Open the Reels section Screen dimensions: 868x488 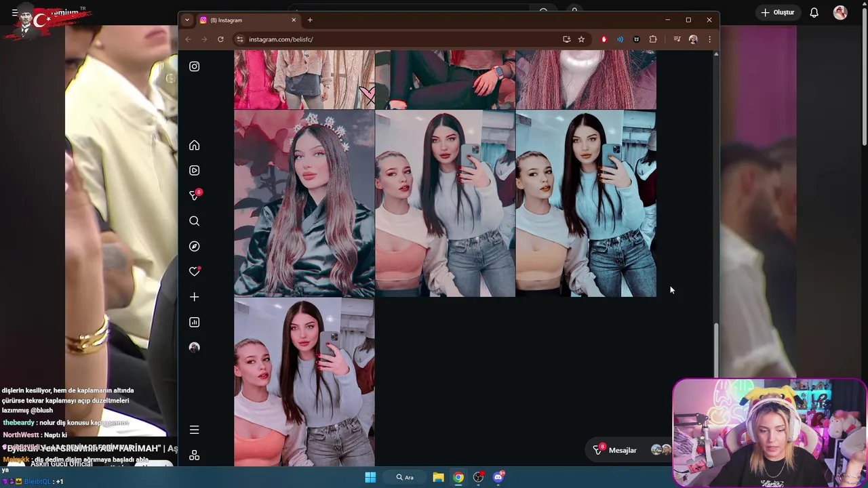pyautogui.click(x=195, y=171)
